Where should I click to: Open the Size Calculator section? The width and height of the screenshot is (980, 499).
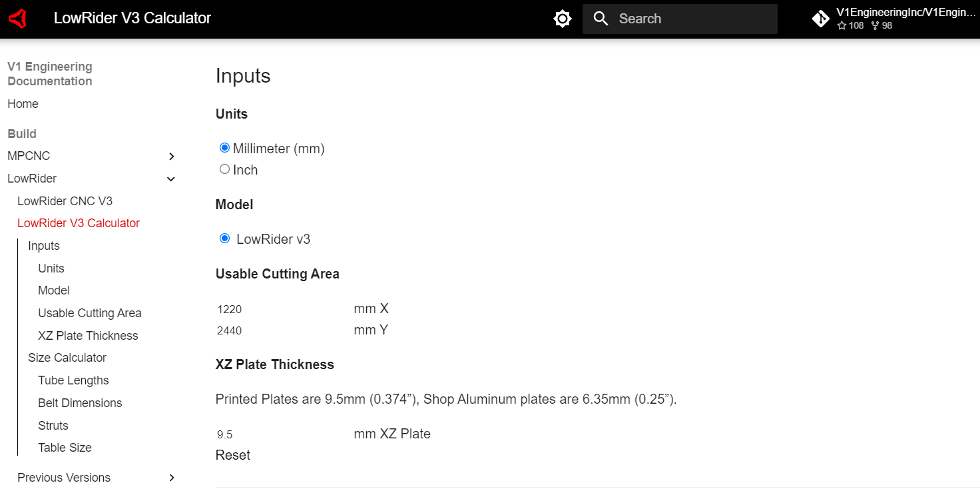(67, 358)
